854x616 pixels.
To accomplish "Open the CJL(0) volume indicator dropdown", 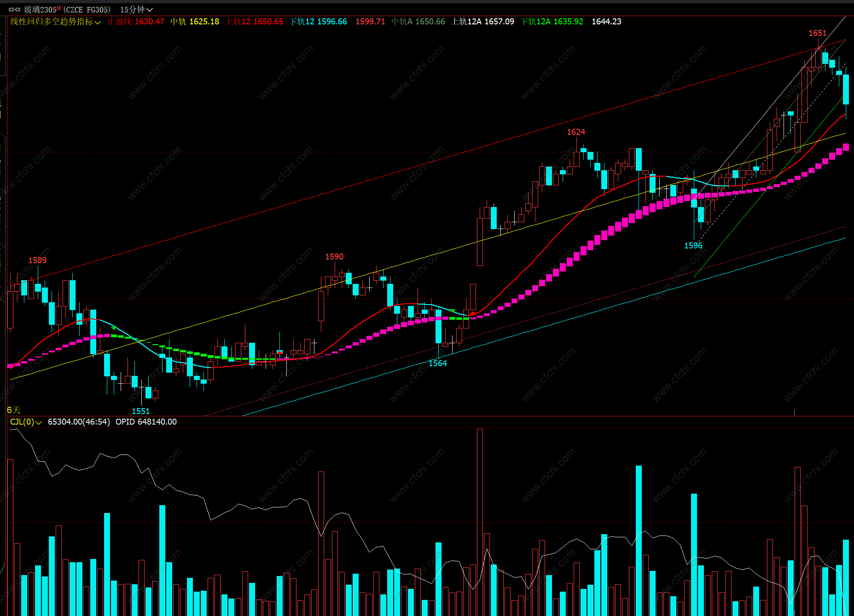I will click(26, 422).
